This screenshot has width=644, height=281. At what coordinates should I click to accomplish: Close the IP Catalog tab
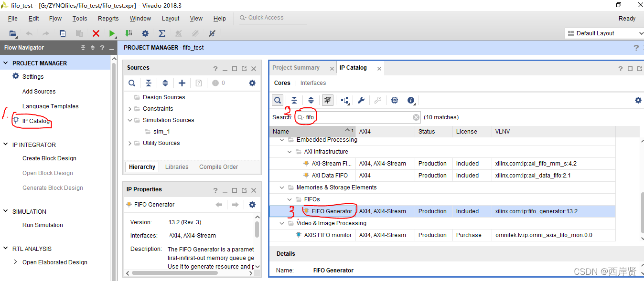(x=379, y=69)
